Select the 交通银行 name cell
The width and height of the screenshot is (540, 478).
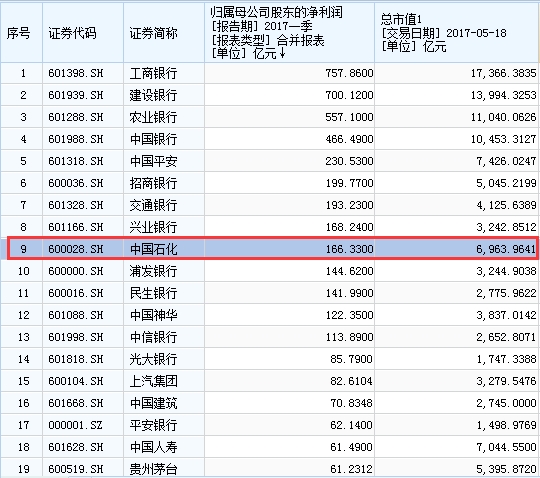point(153,205)
